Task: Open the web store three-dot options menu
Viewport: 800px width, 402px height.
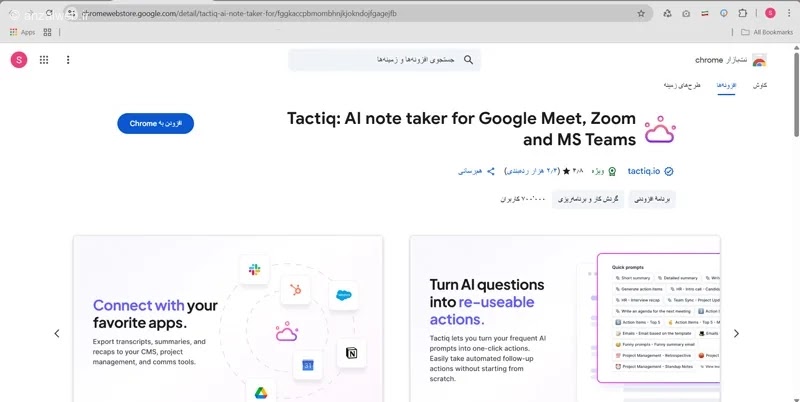Action: tap(68, 60)
